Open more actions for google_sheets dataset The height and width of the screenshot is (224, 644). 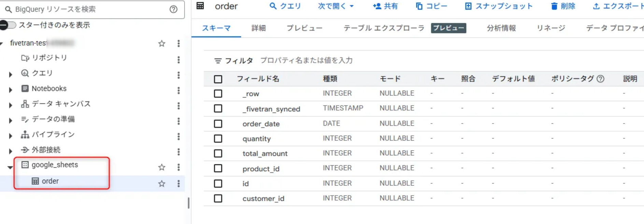point(178,167)
